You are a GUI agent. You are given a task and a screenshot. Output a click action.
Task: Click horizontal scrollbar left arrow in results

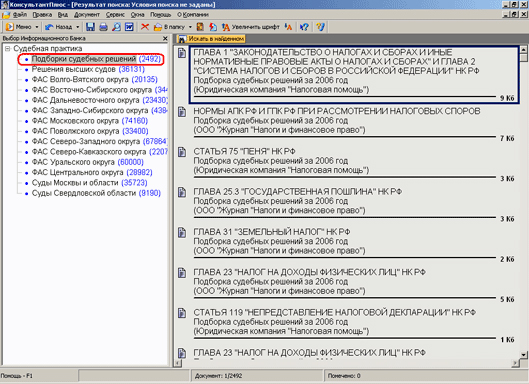pyautogui.click(x=178, y=363)
